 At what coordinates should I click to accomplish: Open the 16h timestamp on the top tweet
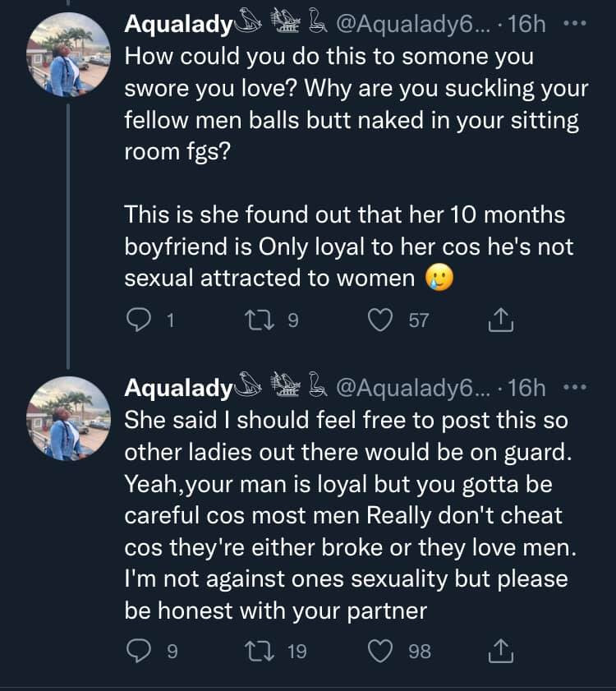click(x=527, y=25)
